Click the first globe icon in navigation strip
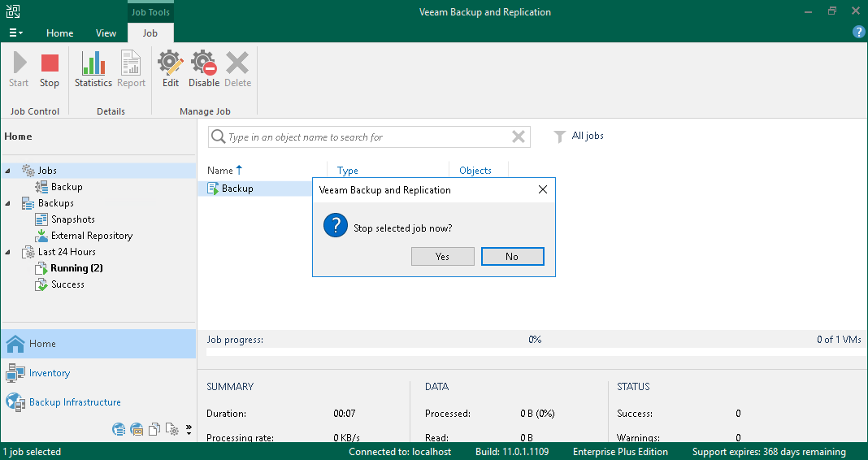The image size is (868, 460). click(119, 429)
